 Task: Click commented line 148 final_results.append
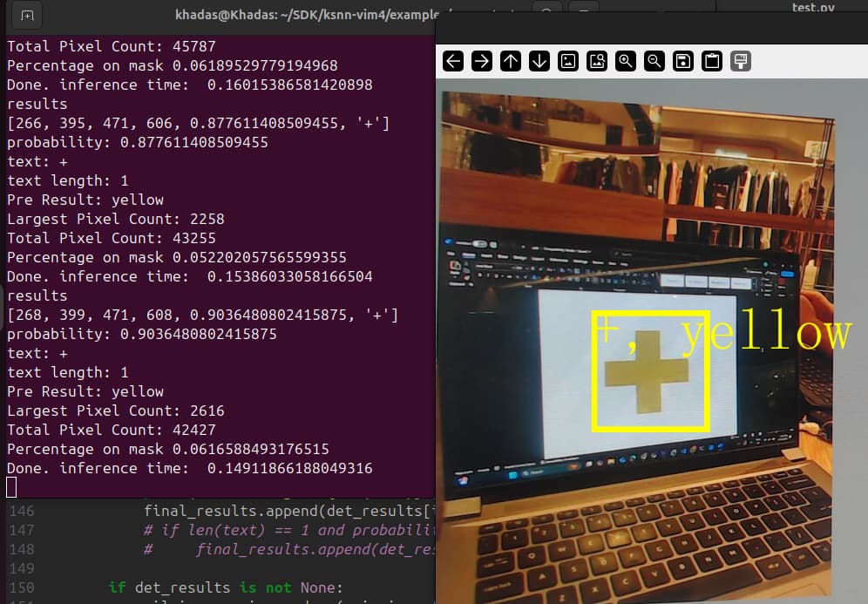289,549
